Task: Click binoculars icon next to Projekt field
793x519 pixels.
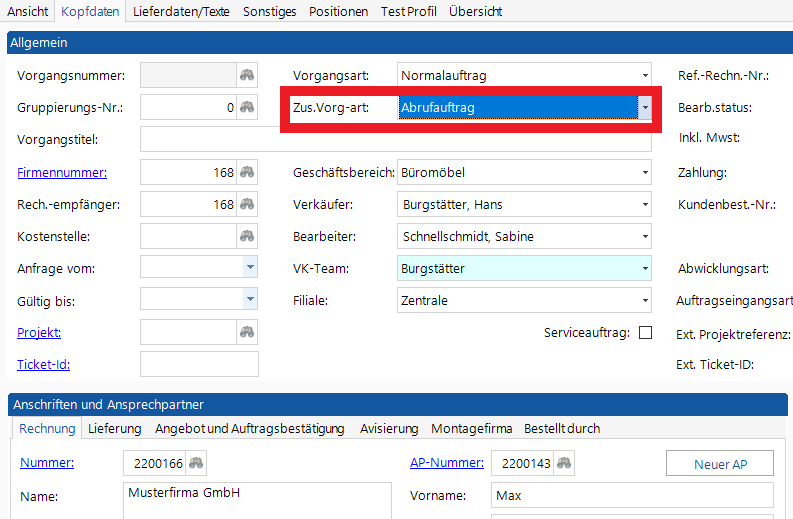Action: (247, 332)
